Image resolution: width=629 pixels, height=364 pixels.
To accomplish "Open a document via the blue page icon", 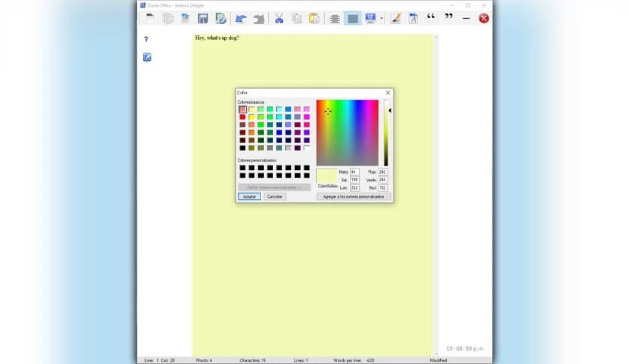I will [185, 18].
